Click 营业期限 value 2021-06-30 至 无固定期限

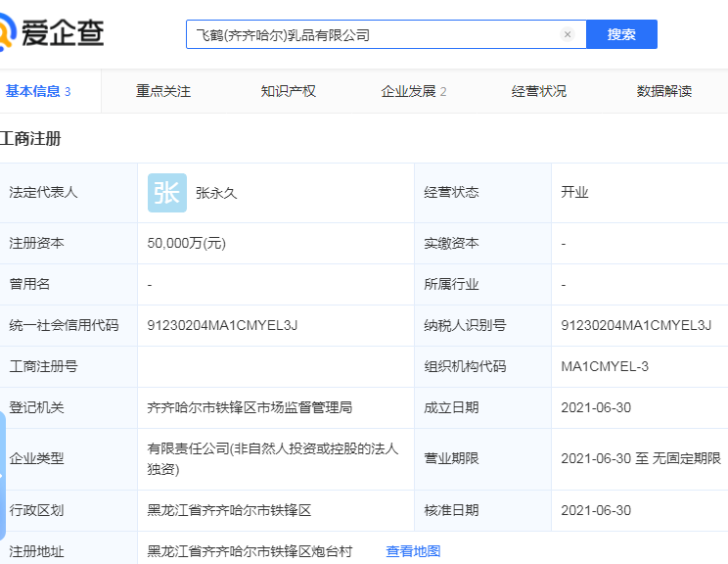tap(641, 458)
